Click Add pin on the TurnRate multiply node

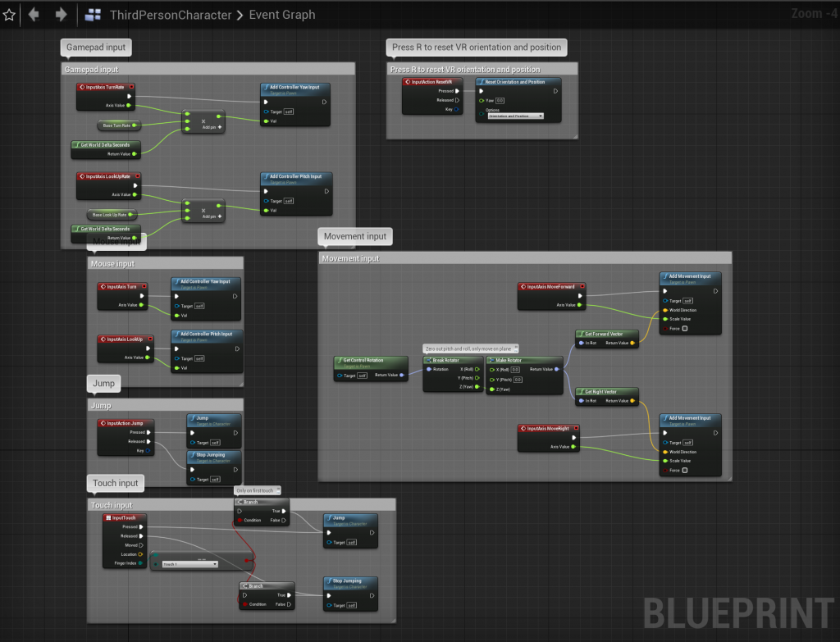pyautogui.click(x=212, y=127)
